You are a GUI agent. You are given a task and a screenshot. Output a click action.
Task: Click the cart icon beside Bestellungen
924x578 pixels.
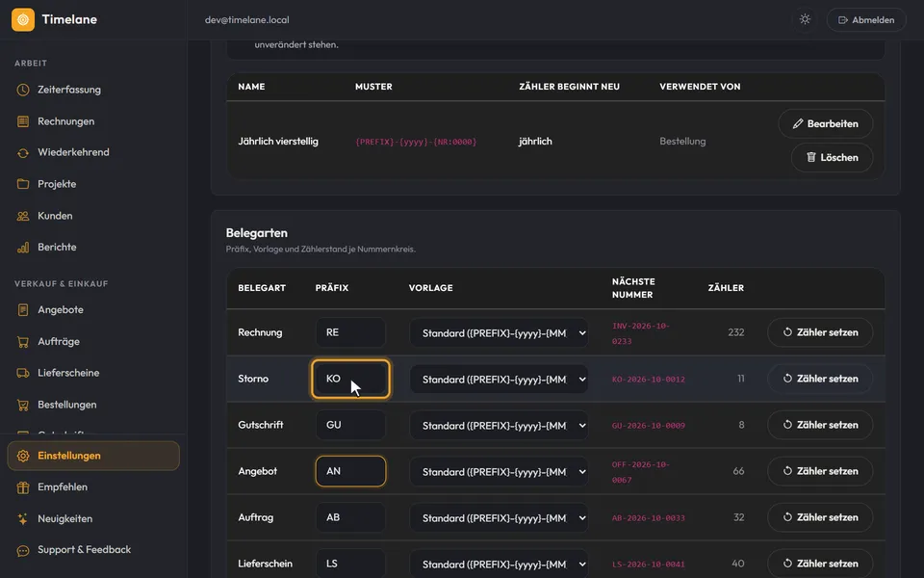pos(23,405)
